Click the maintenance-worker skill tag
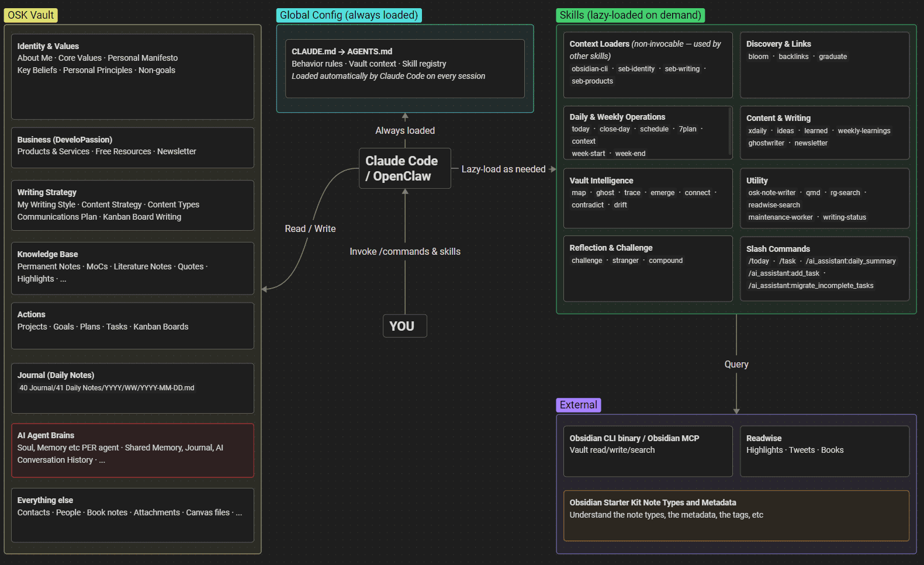 (x=780, y=217)
